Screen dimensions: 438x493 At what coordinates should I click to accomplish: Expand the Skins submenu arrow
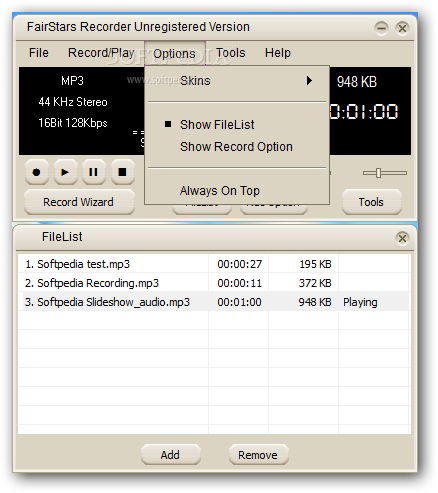point(310,81)
